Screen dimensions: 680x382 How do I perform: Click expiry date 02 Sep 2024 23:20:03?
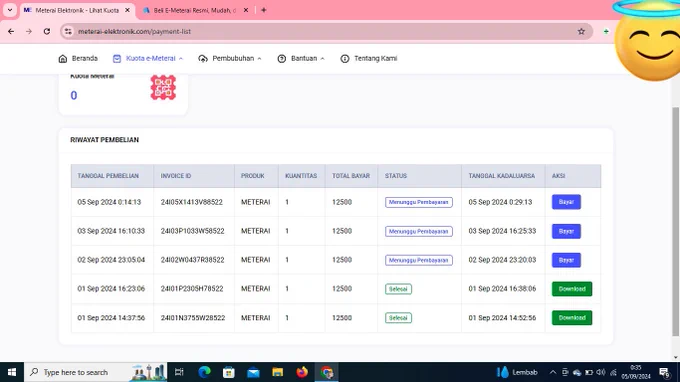[502, 260]
